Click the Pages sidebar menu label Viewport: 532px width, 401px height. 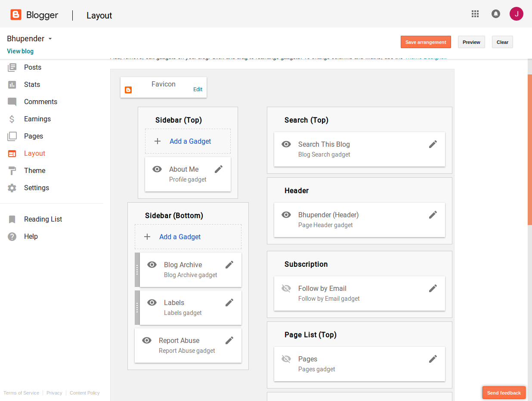[x=34, y=136]
